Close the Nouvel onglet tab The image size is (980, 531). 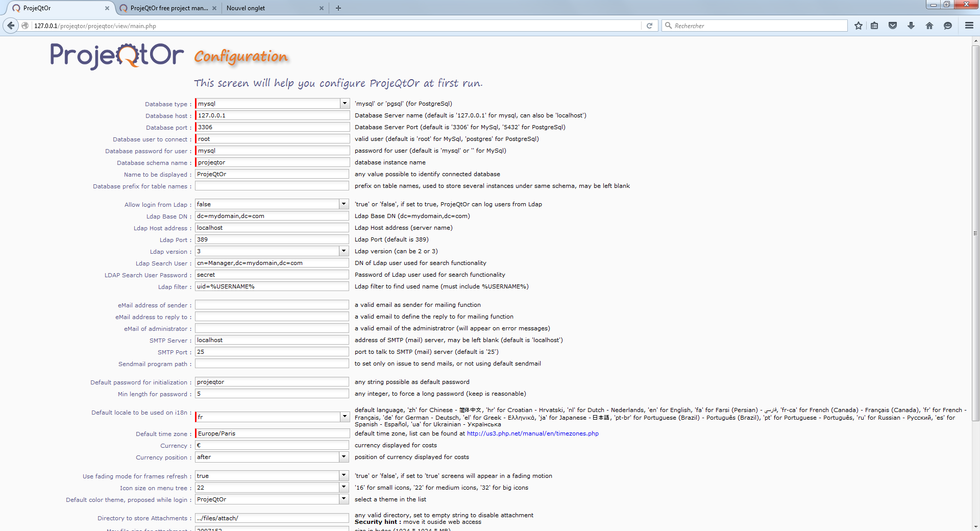(x=322, y=8)
